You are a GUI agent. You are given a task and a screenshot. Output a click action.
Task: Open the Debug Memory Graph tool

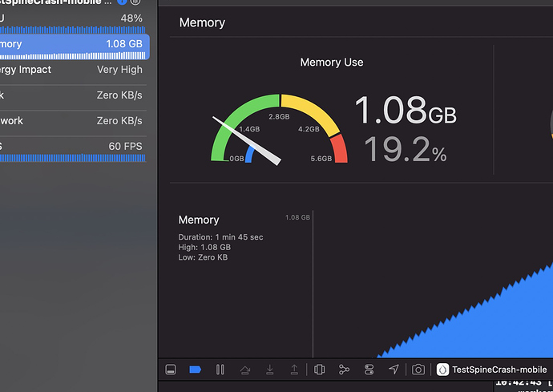pyautogui.click(x=344, y=370)
